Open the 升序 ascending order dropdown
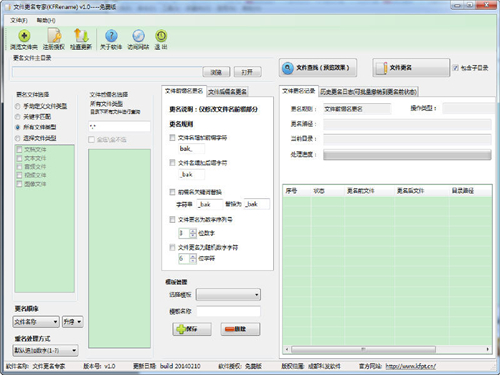 [72, 322]
